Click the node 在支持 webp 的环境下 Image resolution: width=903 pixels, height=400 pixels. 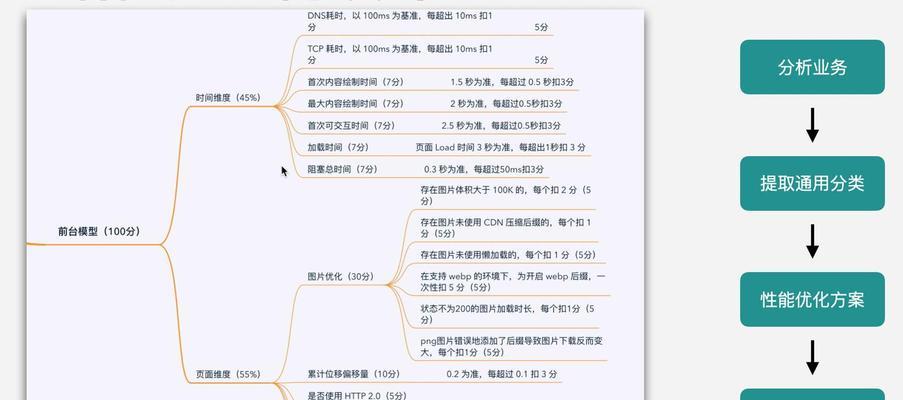[x=513, y=282]
